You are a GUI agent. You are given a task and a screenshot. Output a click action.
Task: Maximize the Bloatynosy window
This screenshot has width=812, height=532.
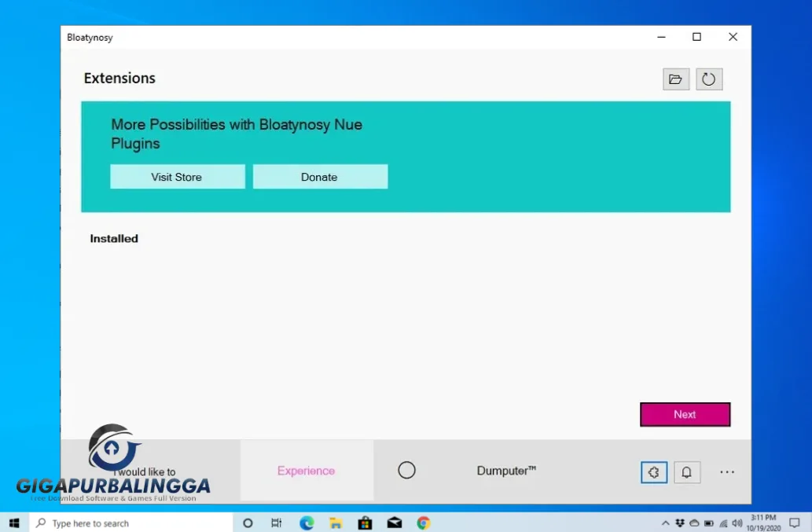[x=697, y=37]
